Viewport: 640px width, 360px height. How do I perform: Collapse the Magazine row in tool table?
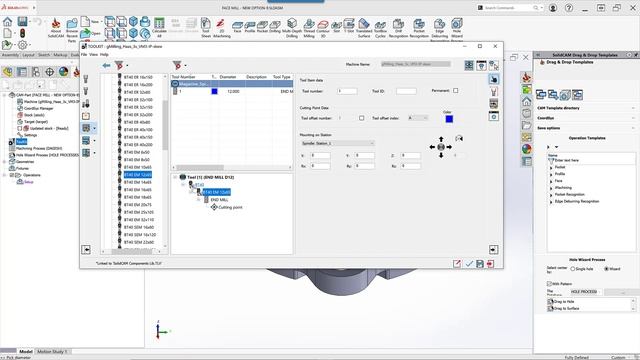(175, 84)
